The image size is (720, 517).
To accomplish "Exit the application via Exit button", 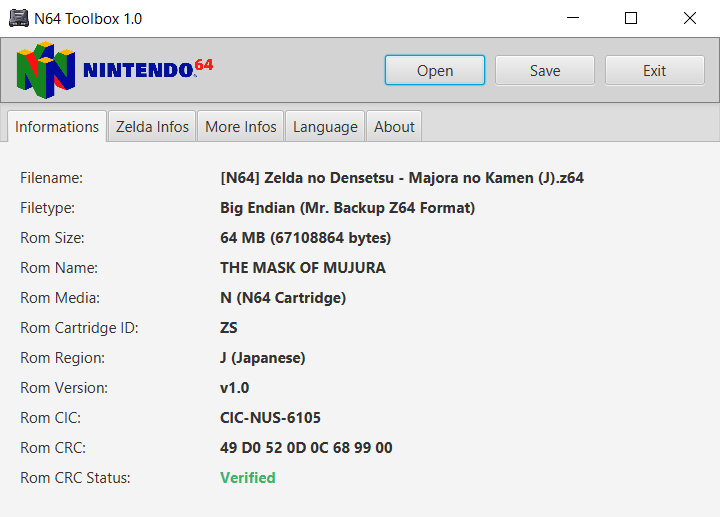I will tap(654, 70).
